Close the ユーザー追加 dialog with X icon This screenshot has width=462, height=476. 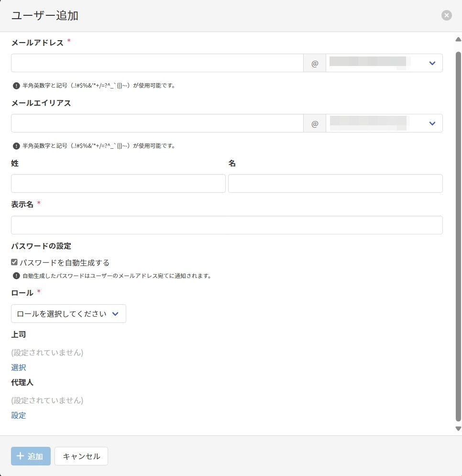[x=447, y=16]
